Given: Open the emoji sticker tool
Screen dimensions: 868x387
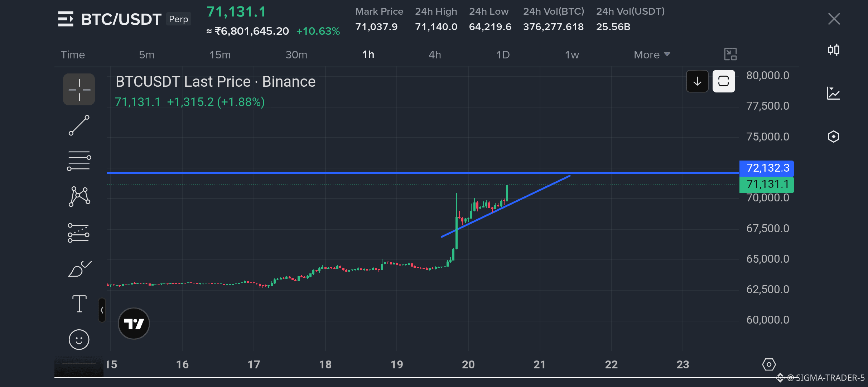Looking at the screenshot, I should [x=79, y=339].
